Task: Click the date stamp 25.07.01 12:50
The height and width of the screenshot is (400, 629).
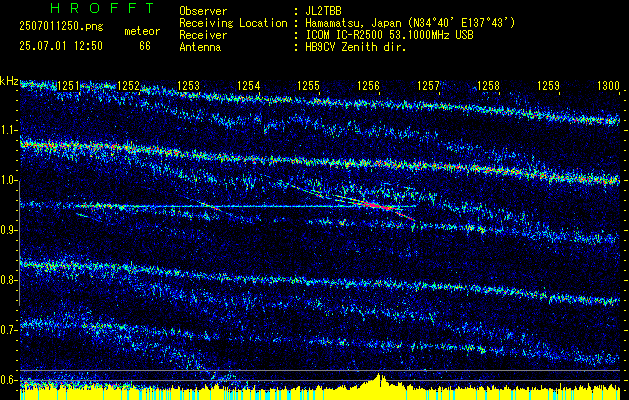Action: coord(61,46)
